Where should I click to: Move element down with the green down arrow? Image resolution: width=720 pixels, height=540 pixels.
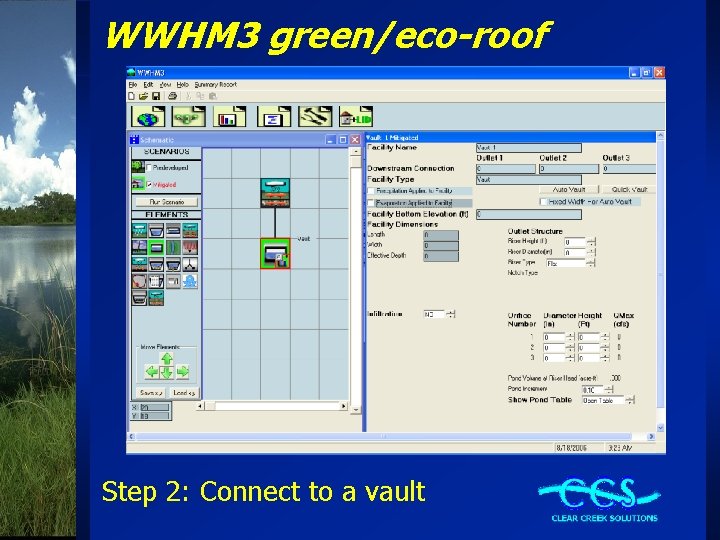(167, 372)
